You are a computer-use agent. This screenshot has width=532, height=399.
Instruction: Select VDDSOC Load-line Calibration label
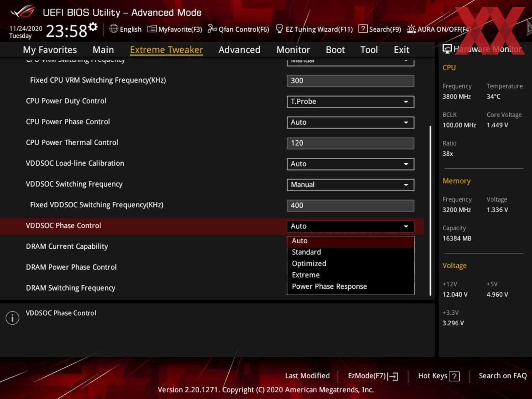click(x=75, y=163)
